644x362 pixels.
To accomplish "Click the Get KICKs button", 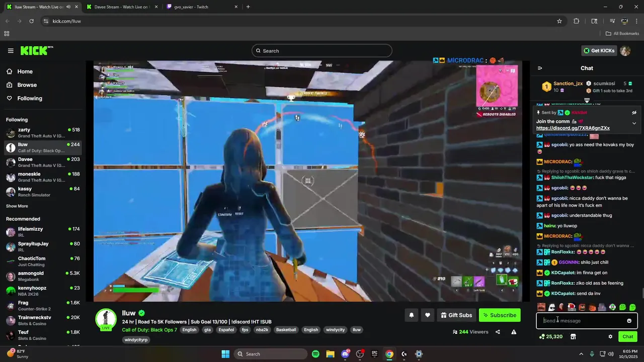I will point(599,51).
